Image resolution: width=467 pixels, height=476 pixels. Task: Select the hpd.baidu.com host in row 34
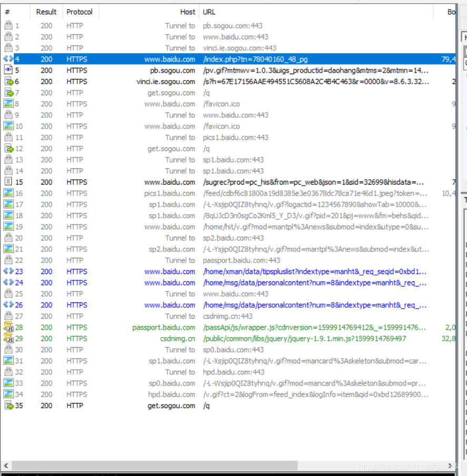click(171, 394)
